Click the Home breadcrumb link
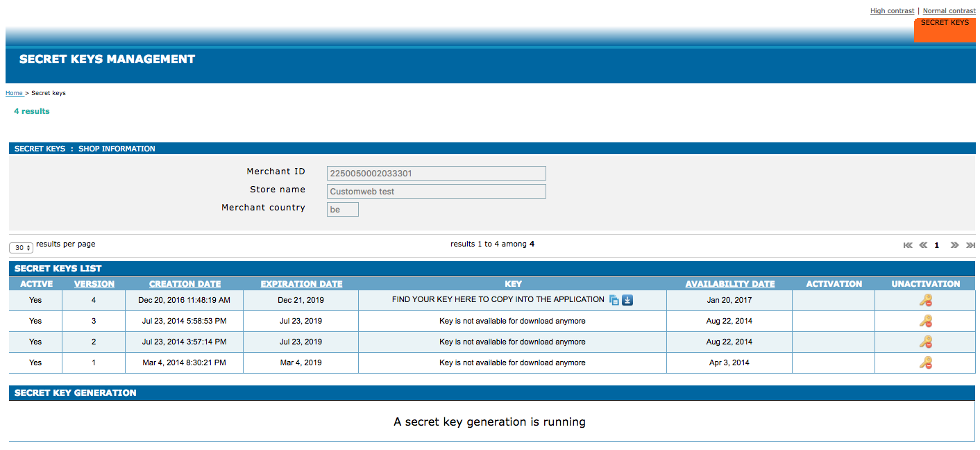This screenshot has height=450, width=980. click(x=14, y=93)
